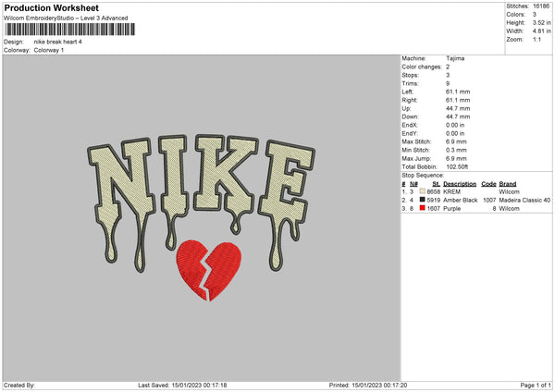Click the EndY value 0.00 in
555x392 pixels.
coord(455,134)
